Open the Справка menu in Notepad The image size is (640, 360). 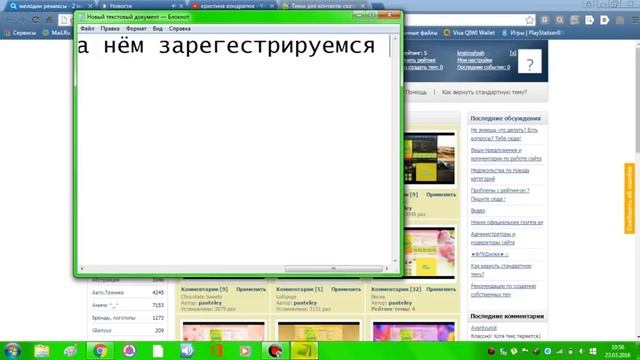click(180, 29)
